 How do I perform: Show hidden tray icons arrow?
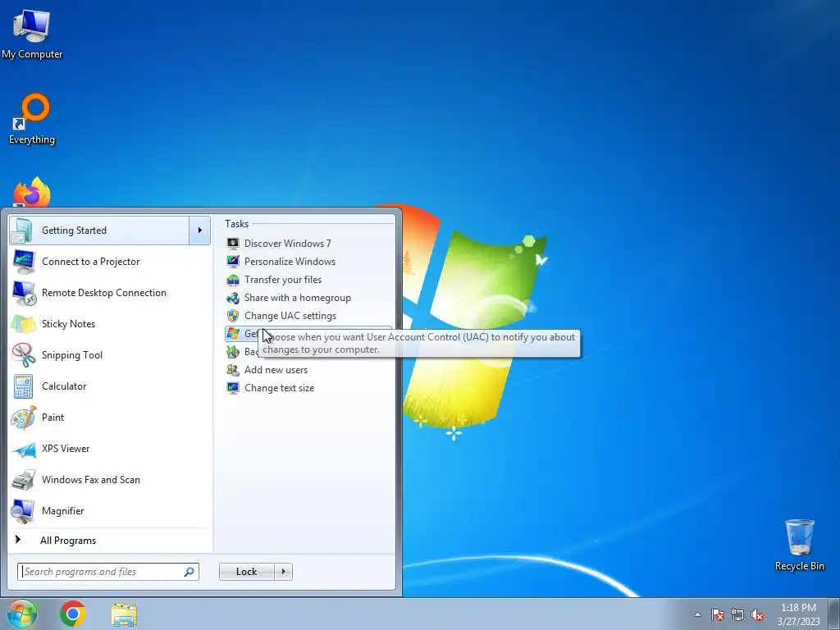coord(697,614)
